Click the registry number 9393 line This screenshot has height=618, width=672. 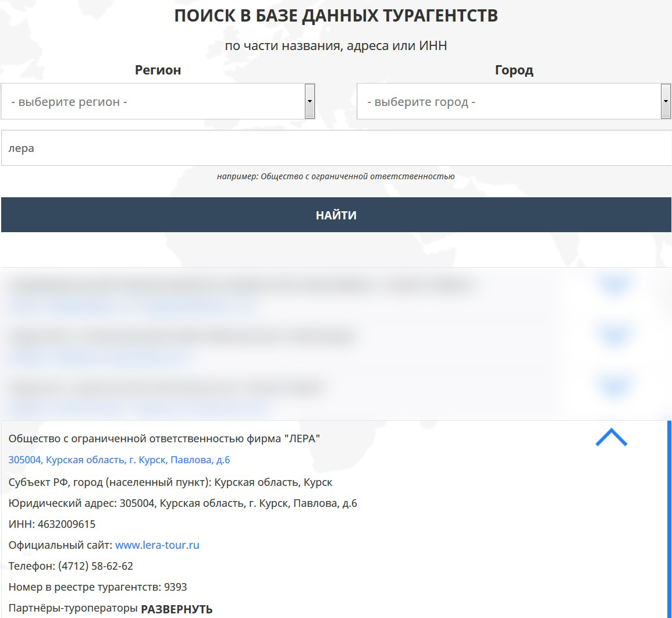(x=98, y=587)
